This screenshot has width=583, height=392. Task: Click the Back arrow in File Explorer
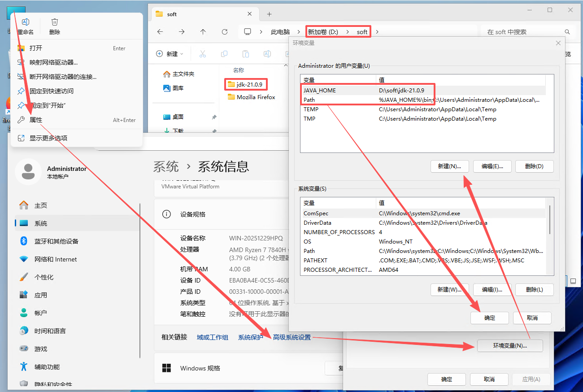[x=160, y=32]
